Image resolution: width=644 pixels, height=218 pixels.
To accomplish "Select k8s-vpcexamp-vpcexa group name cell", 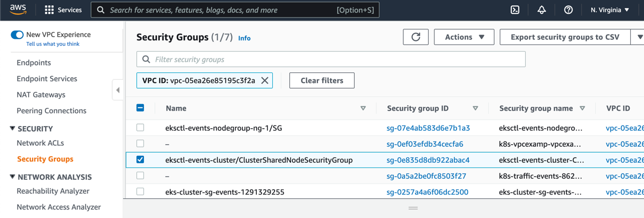I will tap(540, 144).
